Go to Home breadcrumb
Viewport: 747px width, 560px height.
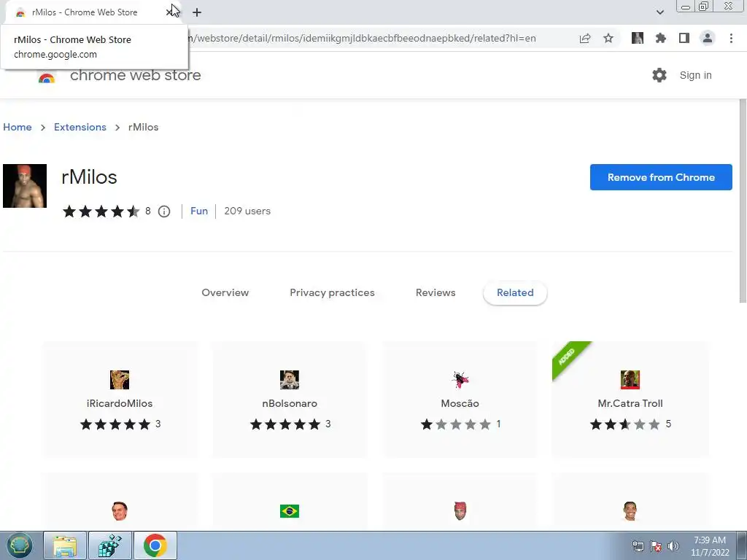18,127
